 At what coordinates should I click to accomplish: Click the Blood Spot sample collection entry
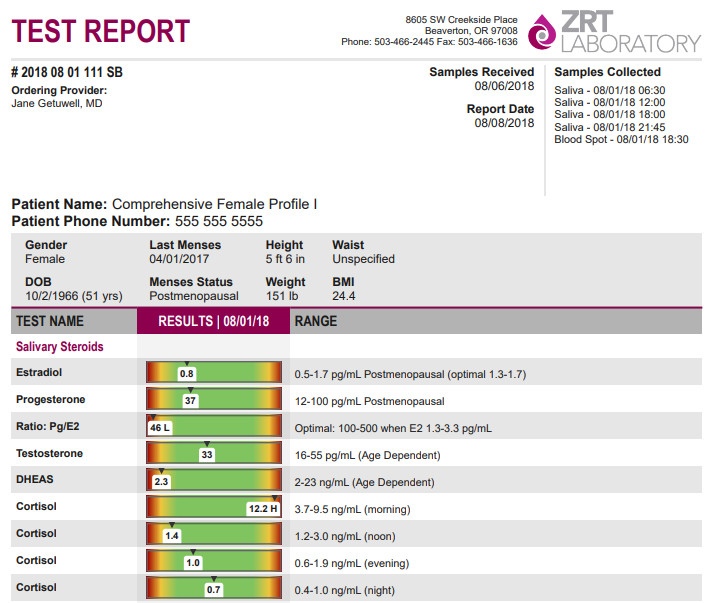(621, 140)
